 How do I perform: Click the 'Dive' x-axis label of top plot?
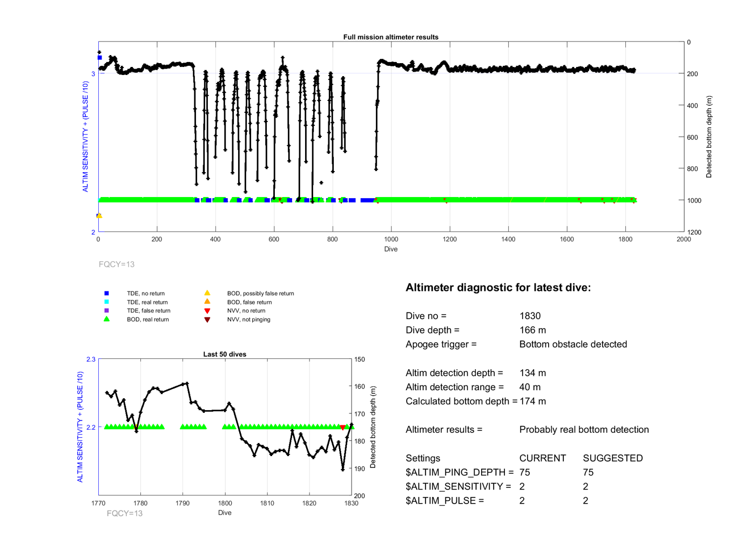tap(391, 249)
